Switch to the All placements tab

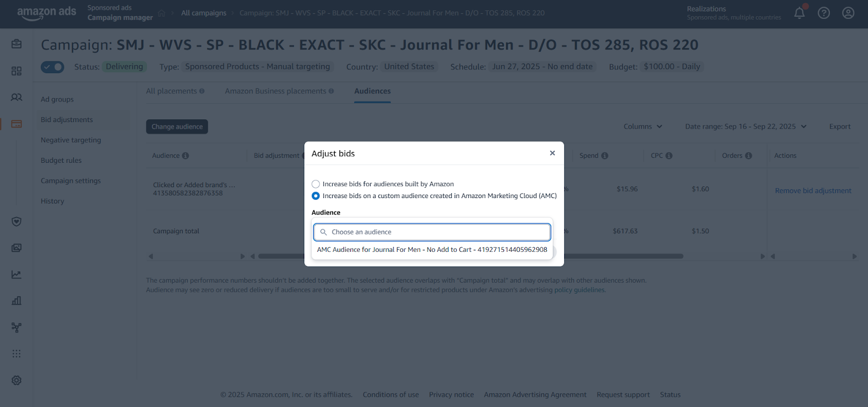[x=171, y=91]
